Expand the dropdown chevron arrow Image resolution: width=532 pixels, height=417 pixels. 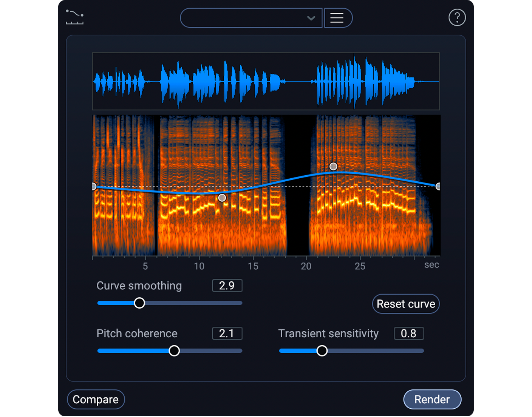[x=311, y=18]
